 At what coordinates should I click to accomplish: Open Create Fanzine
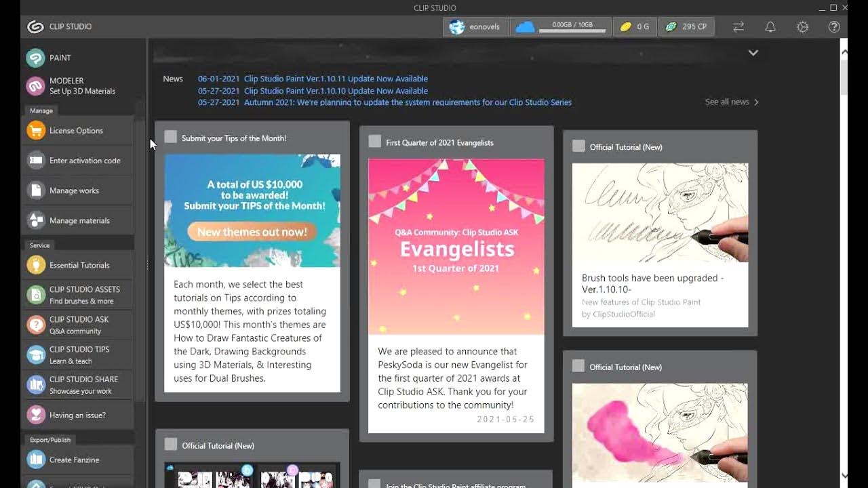click(x=77, y=460)
